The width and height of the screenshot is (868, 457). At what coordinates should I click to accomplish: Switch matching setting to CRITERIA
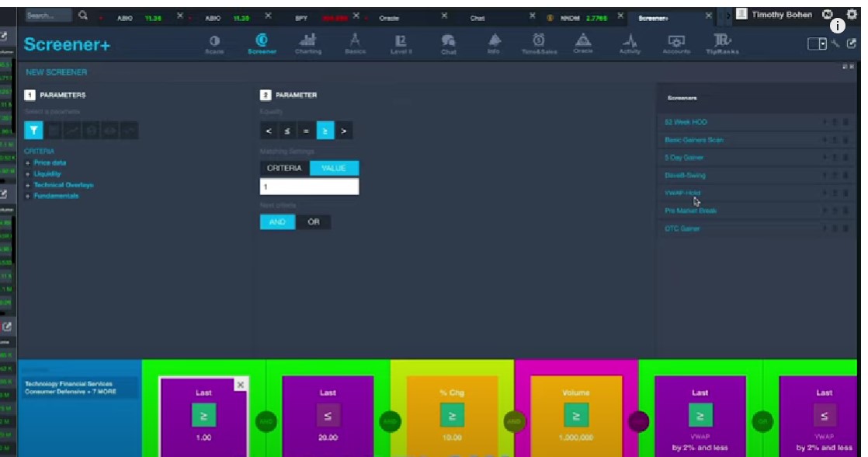284,168
